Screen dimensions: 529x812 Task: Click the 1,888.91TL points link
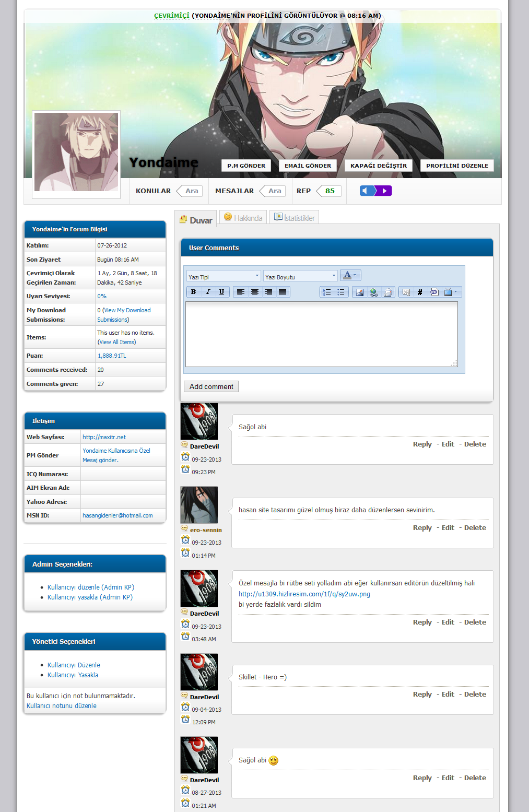[x=112, y=356]
